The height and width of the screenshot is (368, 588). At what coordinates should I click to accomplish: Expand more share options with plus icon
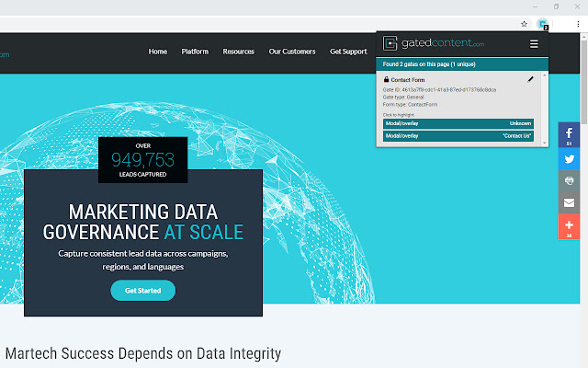click(x=569, y=226)
